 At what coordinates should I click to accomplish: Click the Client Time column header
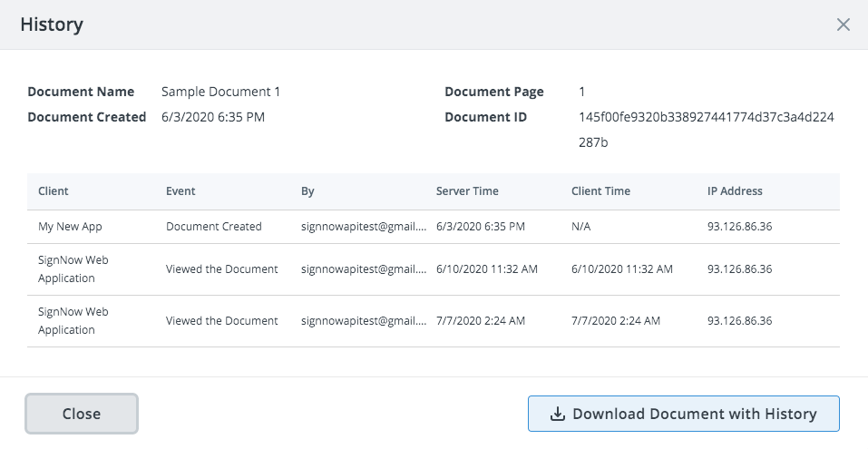[600, 191]
